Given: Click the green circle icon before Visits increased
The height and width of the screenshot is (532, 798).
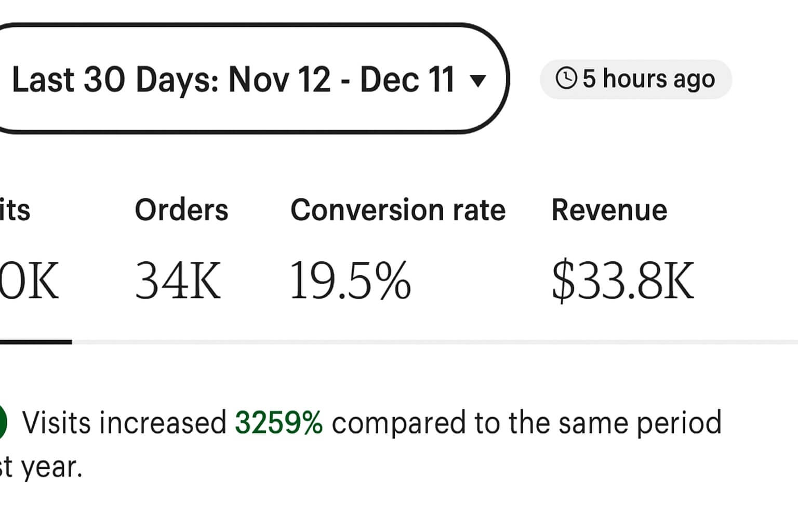Looking at the screenshot, I should click(x=3, y=422).
